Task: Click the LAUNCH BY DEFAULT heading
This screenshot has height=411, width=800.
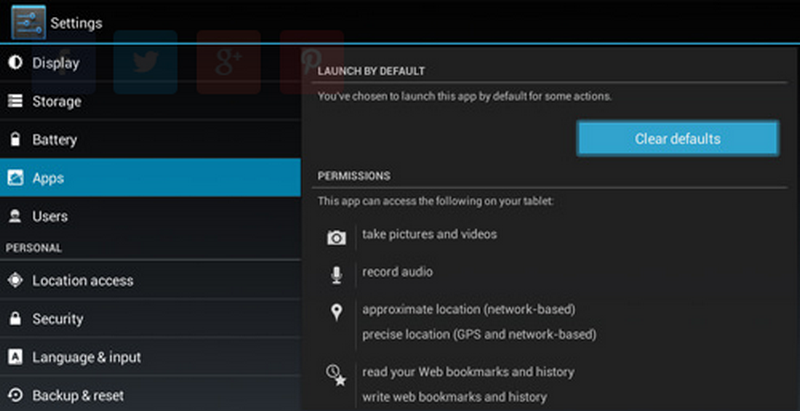Action: [371, 71]
